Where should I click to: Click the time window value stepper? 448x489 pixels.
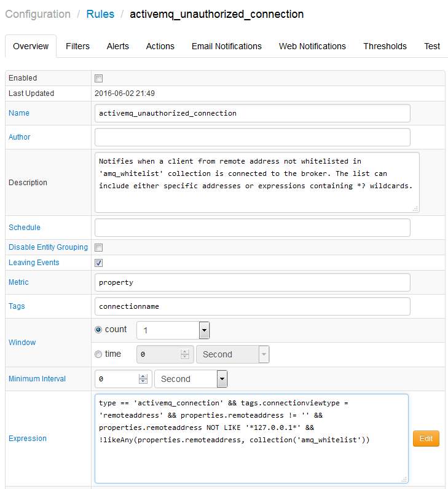click(185, 354)
